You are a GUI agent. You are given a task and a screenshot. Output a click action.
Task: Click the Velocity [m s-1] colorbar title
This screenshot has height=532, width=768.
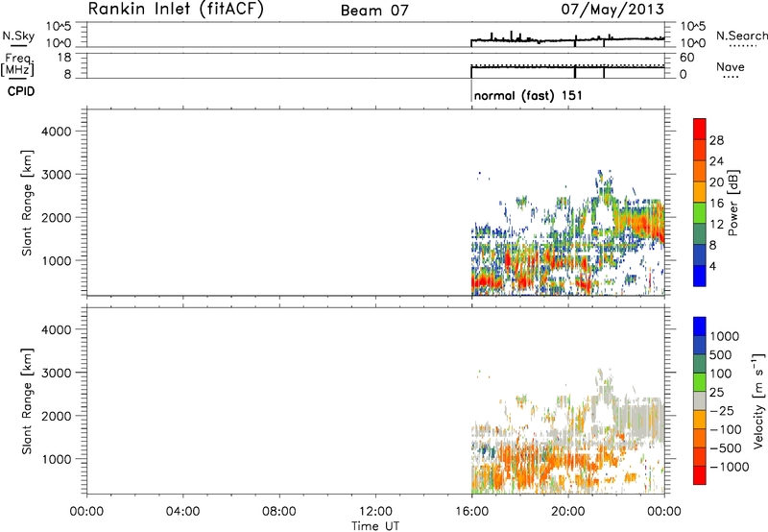pos(758,400)
